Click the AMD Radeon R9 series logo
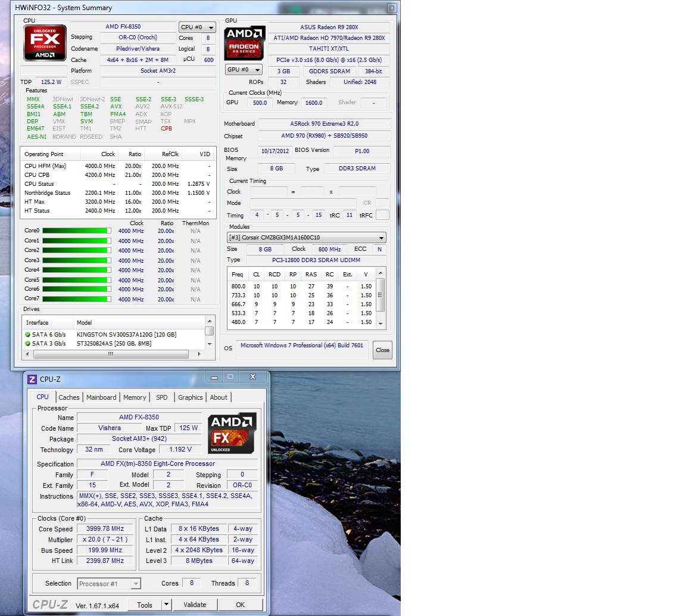686x616 pixels. pyautogui.click(x=245, y=43)
